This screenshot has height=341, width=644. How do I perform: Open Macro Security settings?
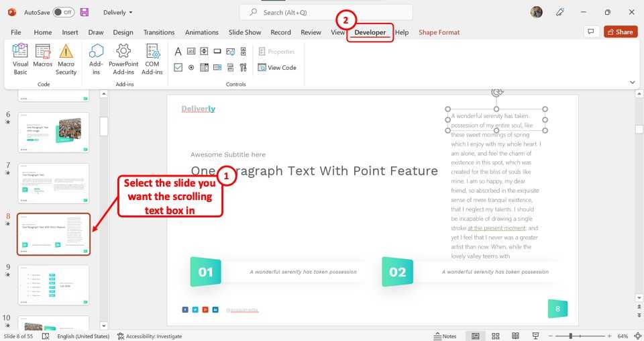[66, 59]
